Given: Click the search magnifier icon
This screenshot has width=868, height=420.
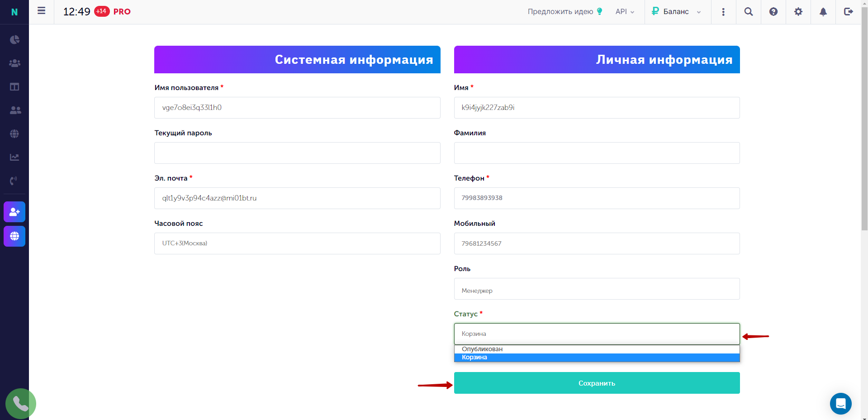Looking at the screenshot, I should pyautogui.click(x=749, y=12).
